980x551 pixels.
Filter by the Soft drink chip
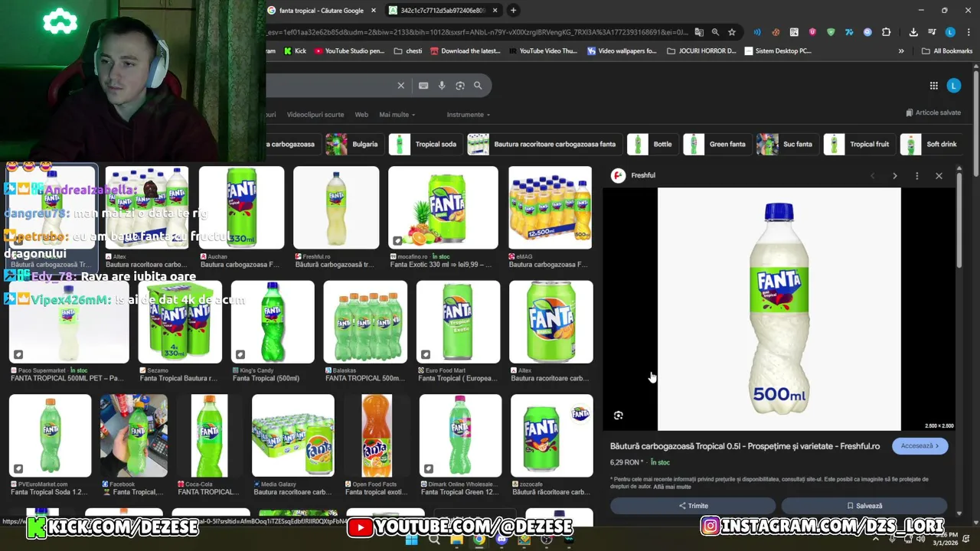click(x=931, y=144)
